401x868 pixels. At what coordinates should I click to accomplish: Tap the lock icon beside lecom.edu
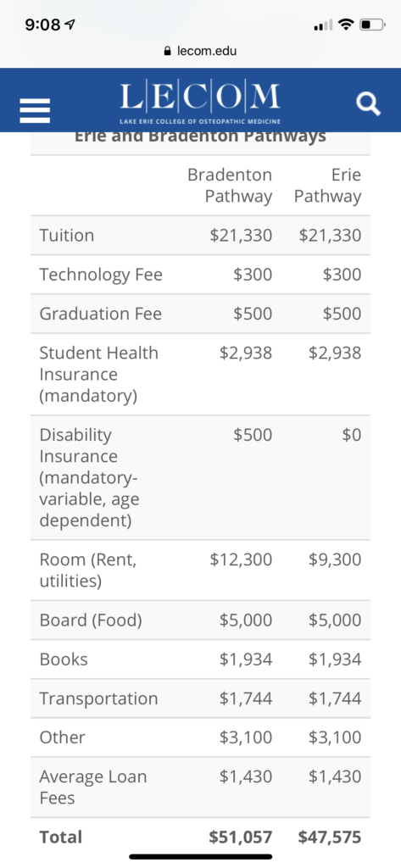[x=167, y=51]
